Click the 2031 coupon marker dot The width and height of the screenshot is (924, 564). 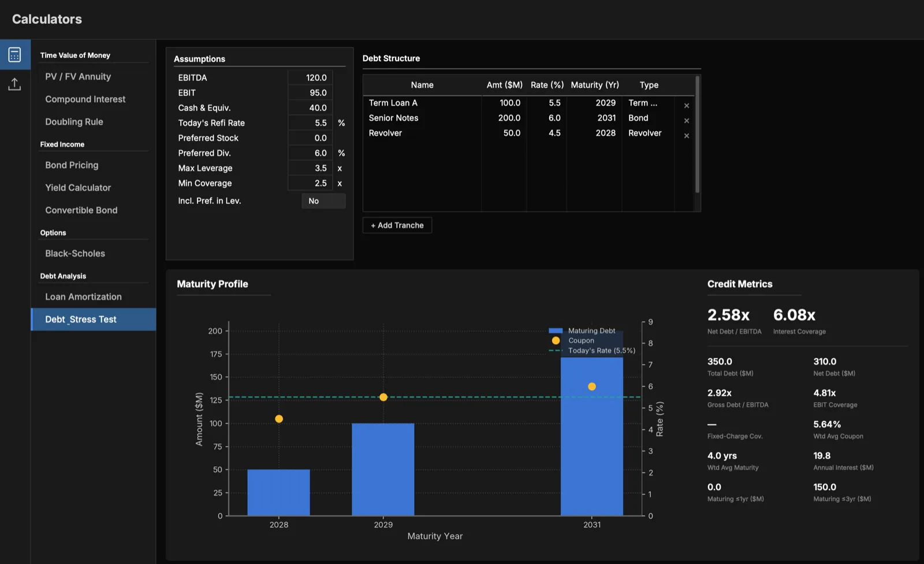coord(592,387)
